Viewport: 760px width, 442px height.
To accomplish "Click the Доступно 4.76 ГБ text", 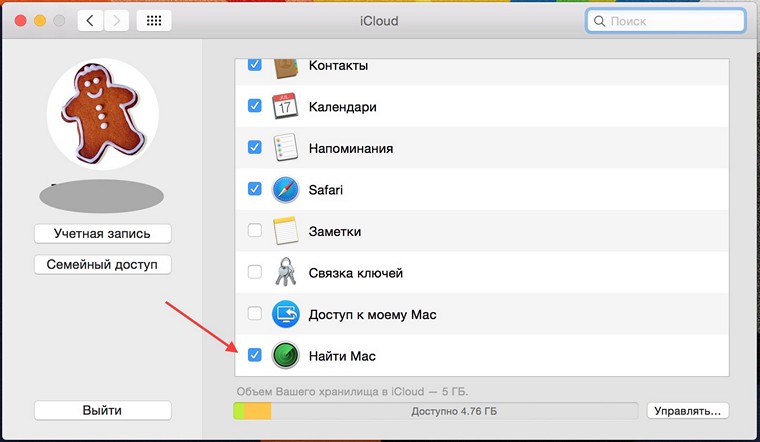I will point(454,411).
